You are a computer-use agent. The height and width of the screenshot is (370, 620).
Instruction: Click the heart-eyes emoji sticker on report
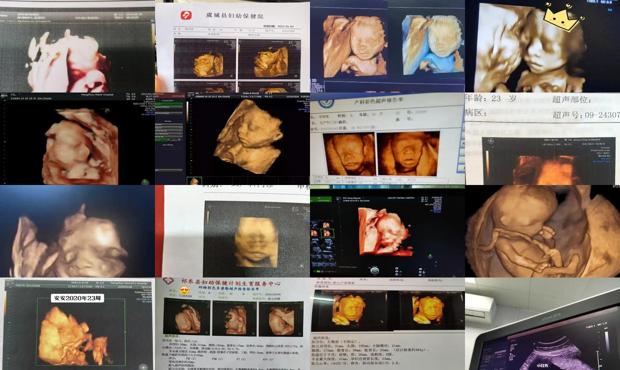coord(184,292)
